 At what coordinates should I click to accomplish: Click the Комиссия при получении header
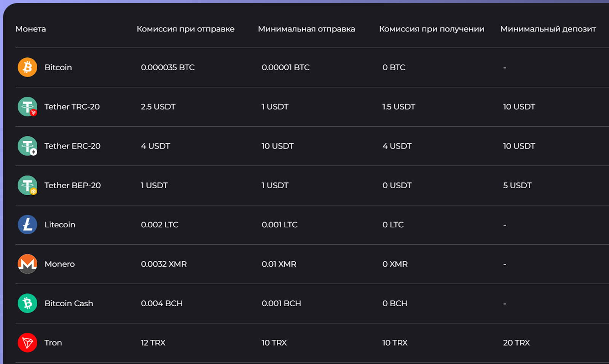point(432,29)
